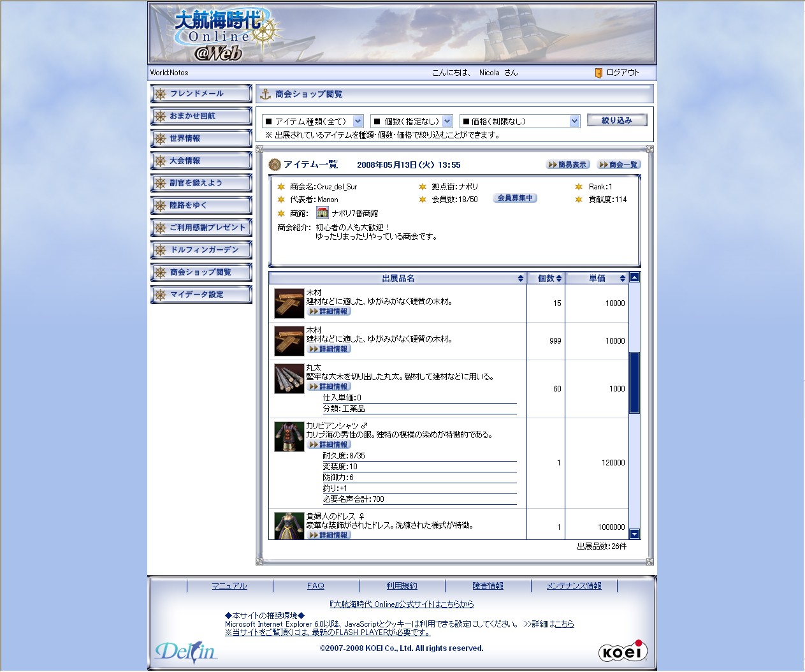The width and height of the screenshot is (805, 672).
Task: Open the フレンドメール sidebar menu
Action: coord(201,94)
